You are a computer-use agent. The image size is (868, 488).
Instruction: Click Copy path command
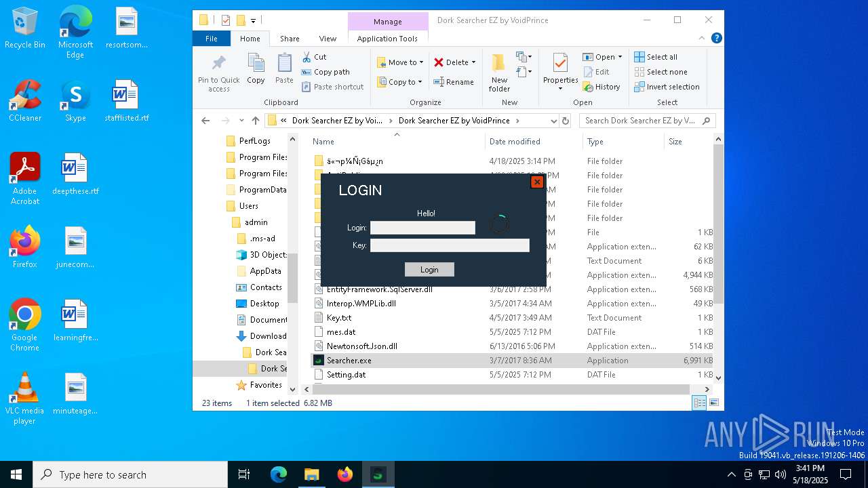325,72
